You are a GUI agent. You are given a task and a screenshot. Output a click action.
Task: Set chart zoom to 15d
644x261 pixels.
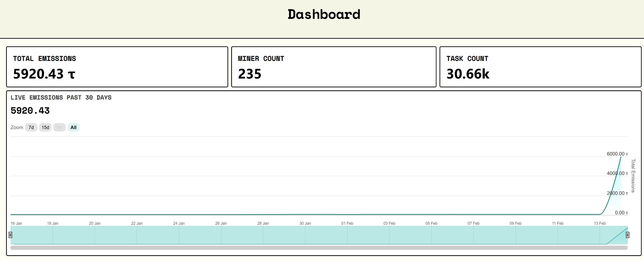[45, 127]
